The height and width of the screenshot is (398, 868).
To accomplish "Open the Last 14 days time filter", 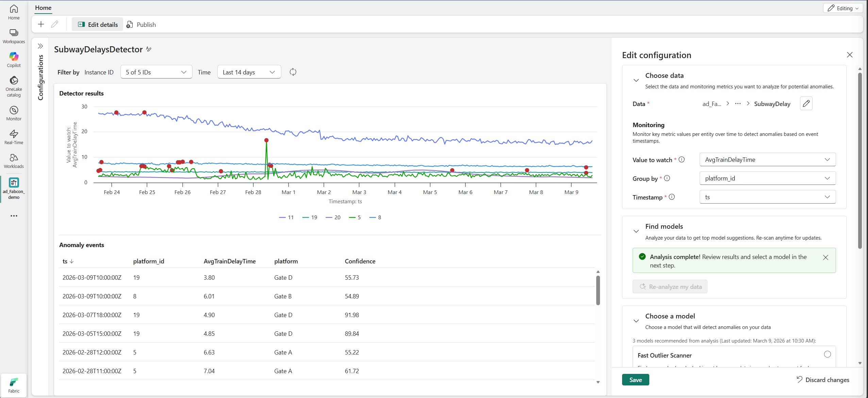I will (x=249, y=72).
